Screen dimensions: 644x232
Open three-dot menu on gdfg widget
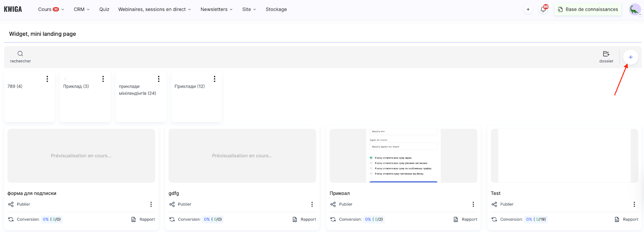(312, 204)
